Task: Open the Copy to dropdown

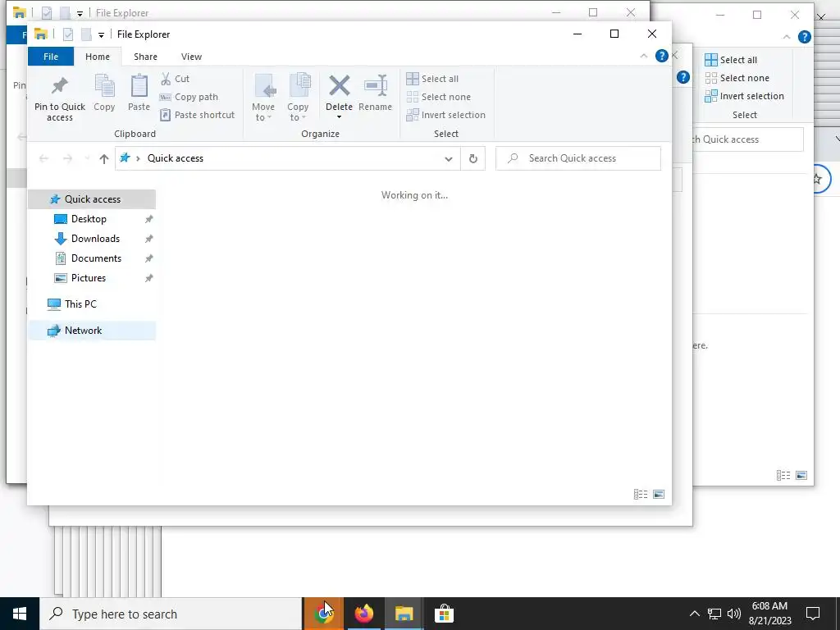Action: [x=298, y=98]
